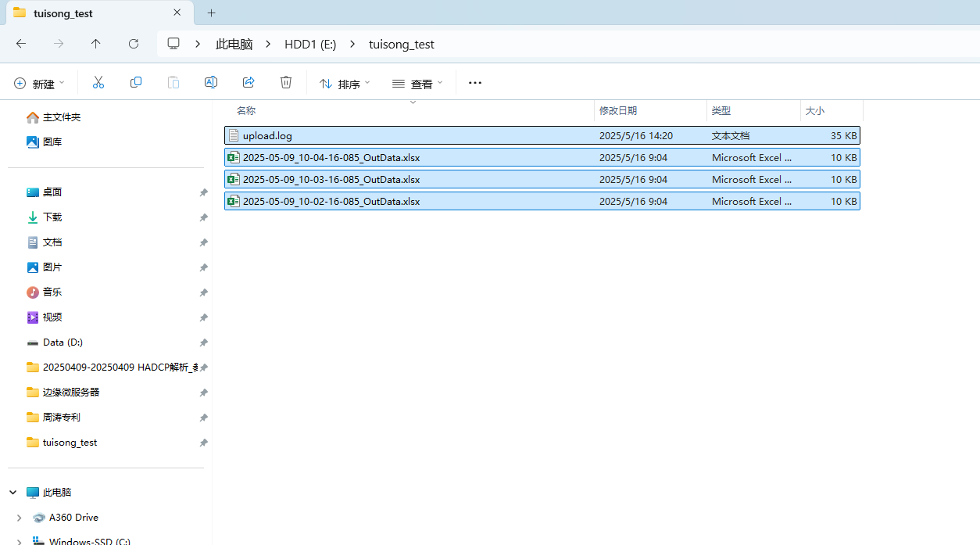Click the Share icon in the toolbar
This screenshot has width=980, height=545.
tap(248, 81)
